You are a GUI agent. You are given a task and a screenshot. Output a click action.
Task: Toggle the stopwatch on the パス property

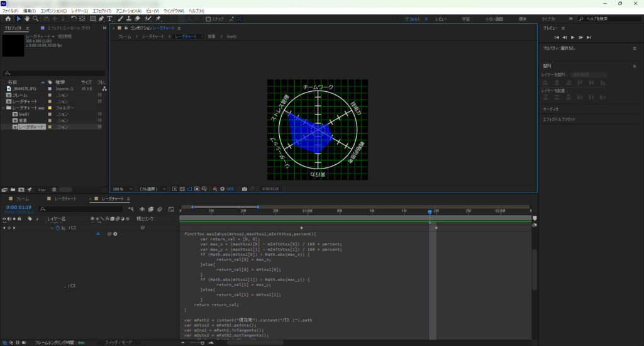click(57, 228)
